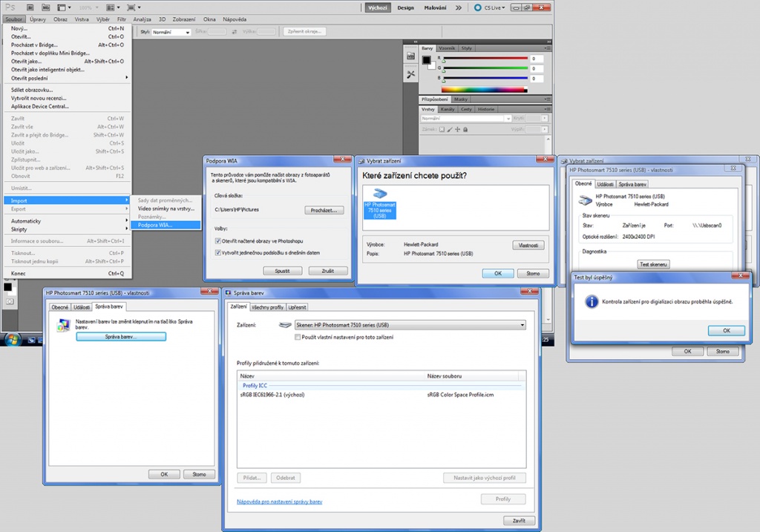The image size is (760, 532).
Task: Click OK in Test byl úspěšný dialog
Action: click(x=726, y=330)
